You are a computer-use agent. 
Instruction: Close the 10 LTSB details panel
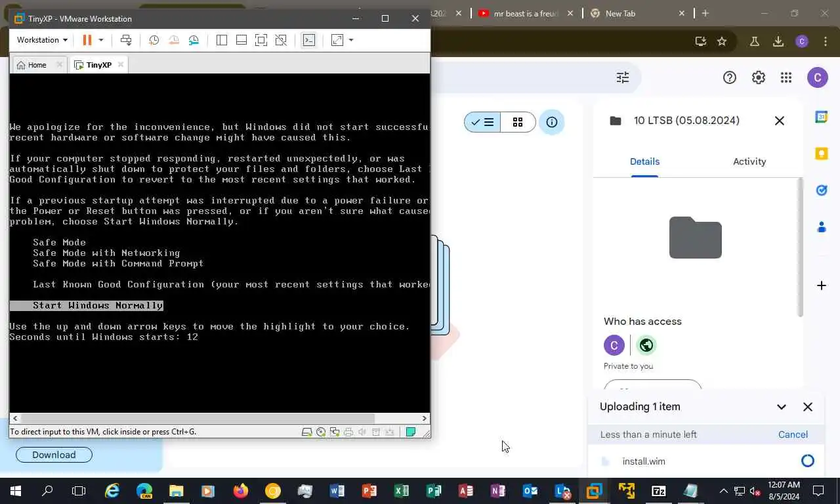(x=780, y=121)
